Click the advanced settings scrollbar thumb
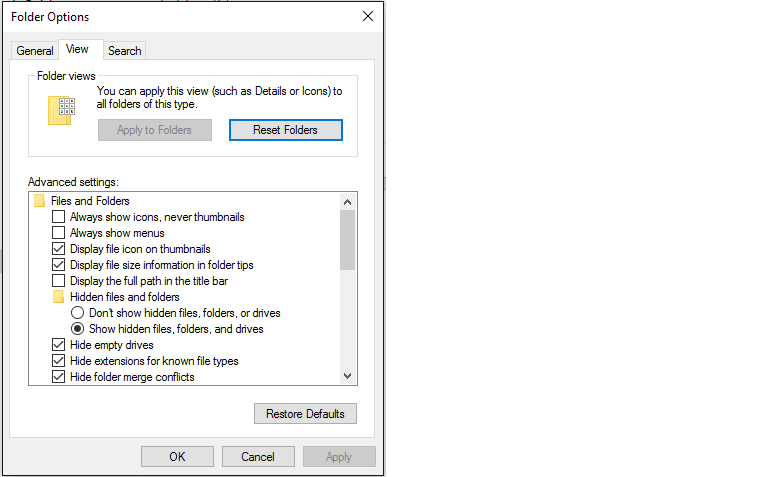 (348, 240)
